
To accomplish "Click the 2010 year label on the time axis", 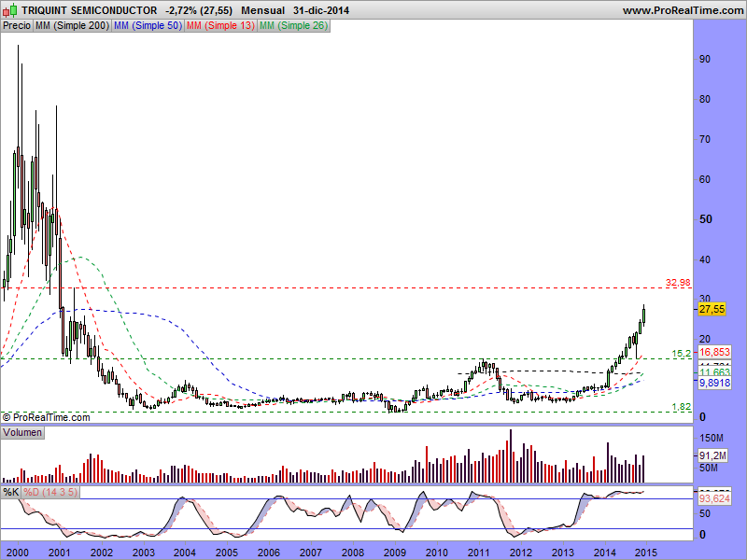I will [437, 553].
